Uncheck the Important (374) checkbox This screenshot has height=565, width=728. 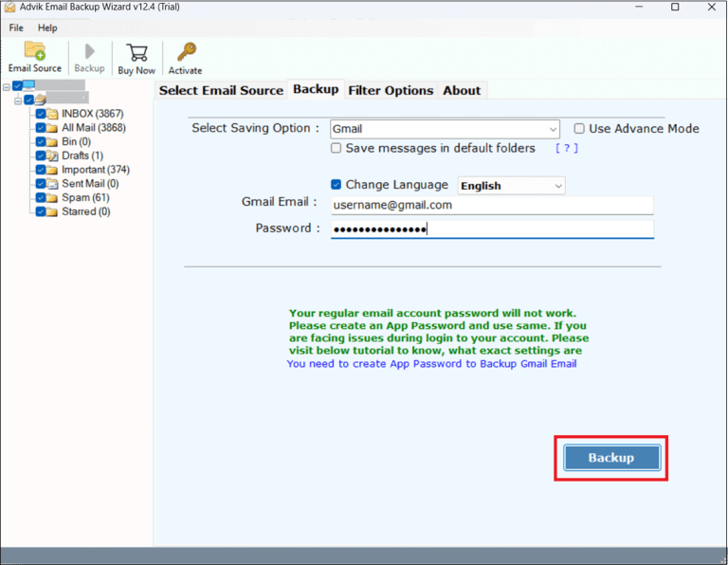click(x=41, y=170)
